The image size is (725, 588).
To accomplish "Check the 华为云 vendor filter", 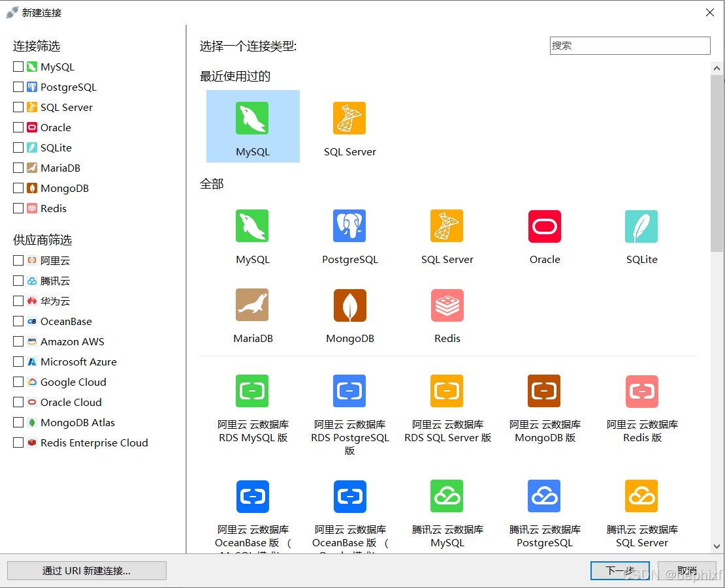I will [x=18, y=301].
